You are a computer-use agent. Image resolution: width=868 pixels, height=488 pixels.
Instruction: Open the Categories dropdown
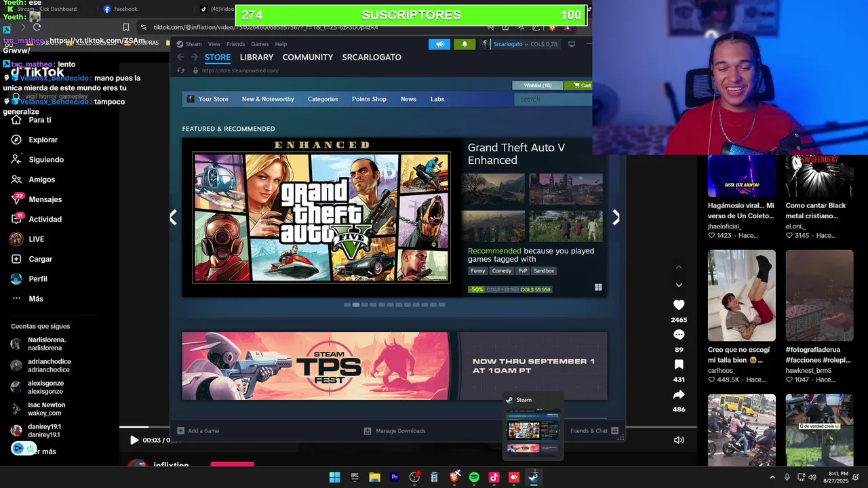coord(323,99)
